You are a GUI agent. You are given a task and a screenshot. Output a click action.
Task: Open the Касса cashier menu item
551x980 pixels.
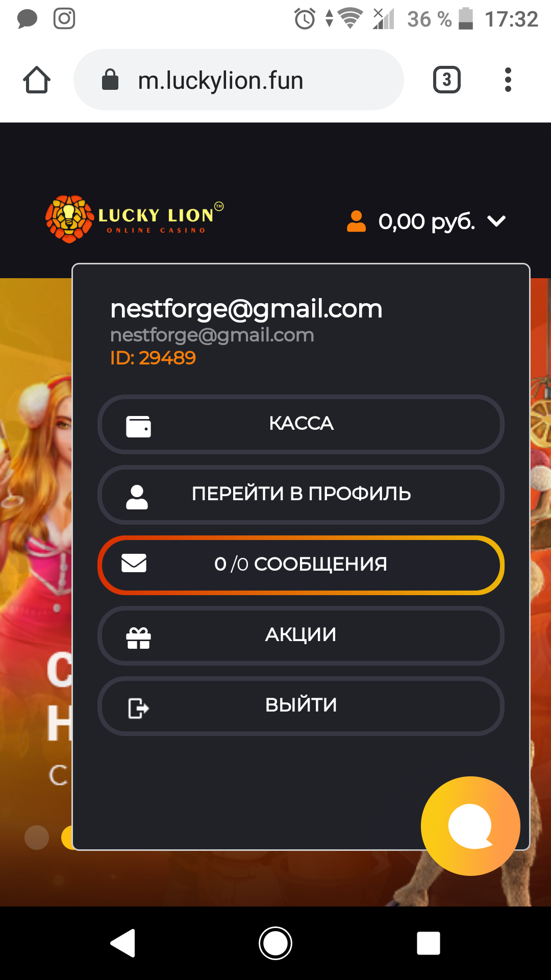click(301, 424)
